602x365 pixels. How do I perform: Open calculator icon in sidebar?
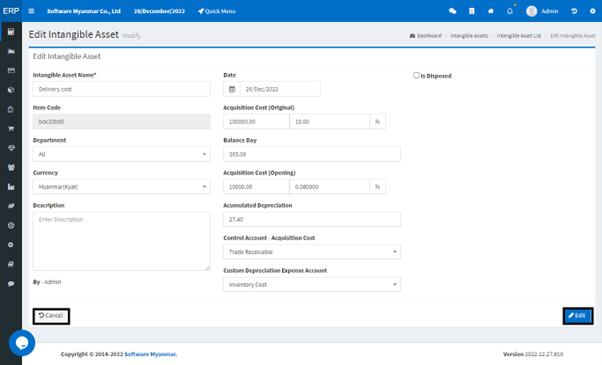click(11, 32)
